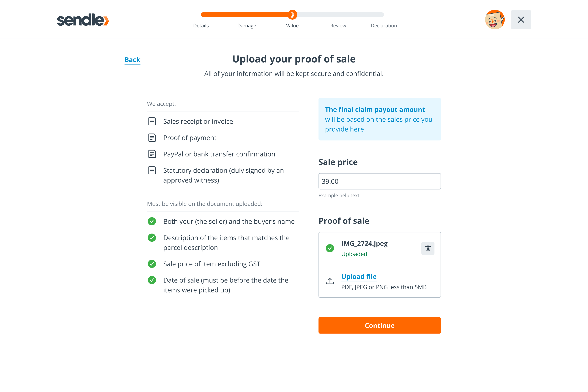
Task: Click the upload icon in Proof of sale
Action: tap(330, 281)
